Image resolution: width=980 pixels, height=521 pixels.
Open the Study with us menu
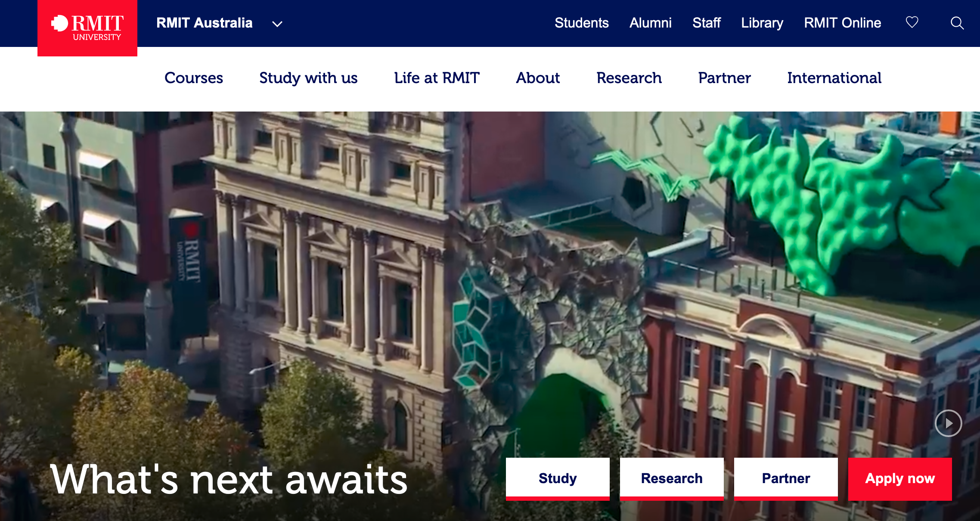(x=308, y=78)
